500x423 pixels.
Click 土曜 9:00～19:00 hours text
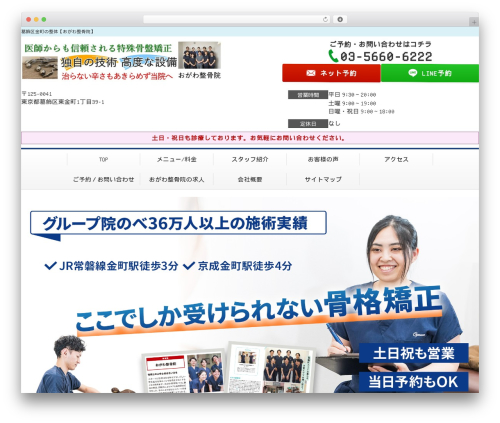tap(352, 103)
